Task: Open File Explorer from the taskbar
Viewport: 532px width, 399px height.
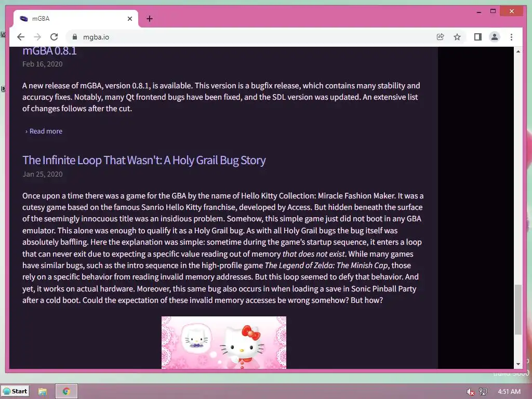Action: coord(43,392)
